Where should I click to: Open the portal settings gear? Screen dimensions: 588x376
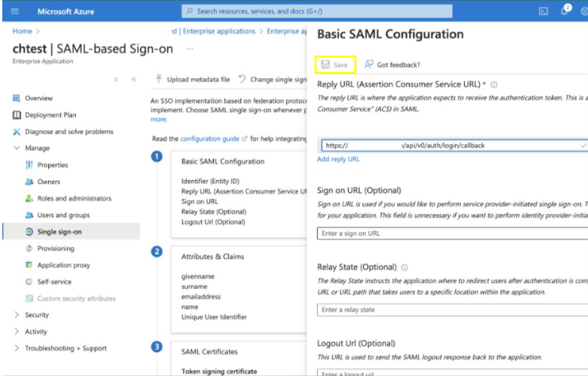pos(584,11)
